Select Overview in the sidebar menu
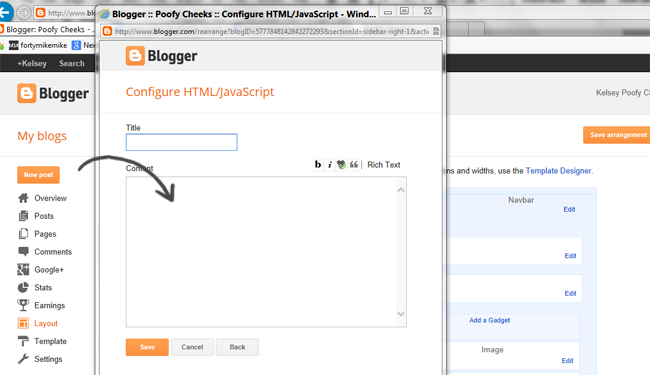 [x=50, y=198]
